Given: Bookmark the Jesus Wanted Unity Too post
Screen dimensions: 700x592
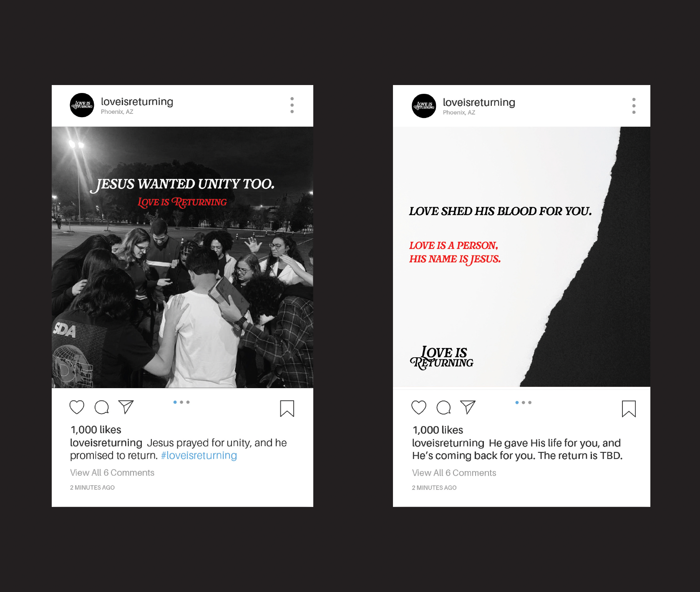Looking at the screenshot, I should coord(287,409).
